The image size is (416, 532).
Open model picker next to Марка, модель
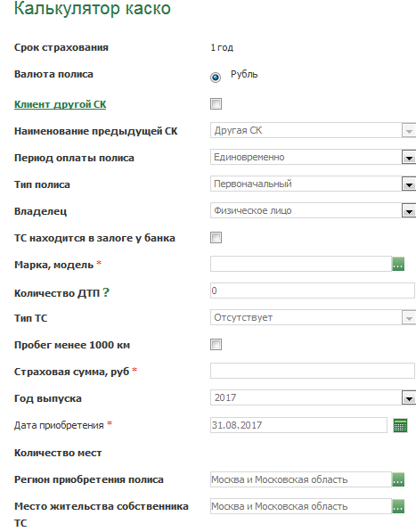click(x=398, y=264)
